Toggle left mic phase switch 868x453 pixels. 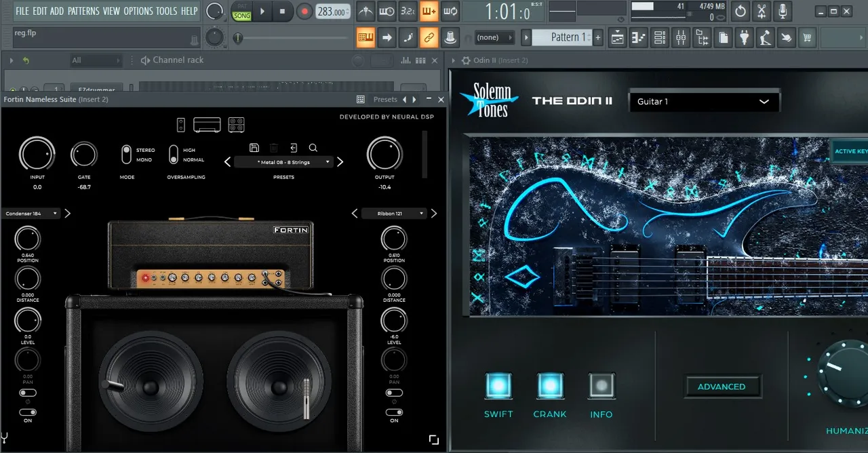[28, 393]
